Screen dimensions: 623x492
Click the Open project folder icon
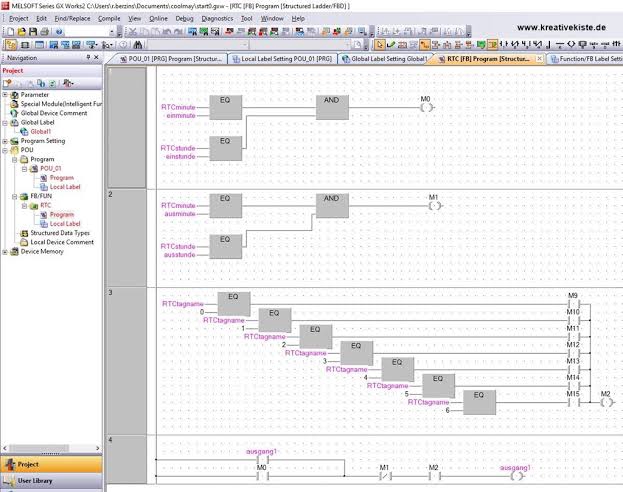click(22, 32)
